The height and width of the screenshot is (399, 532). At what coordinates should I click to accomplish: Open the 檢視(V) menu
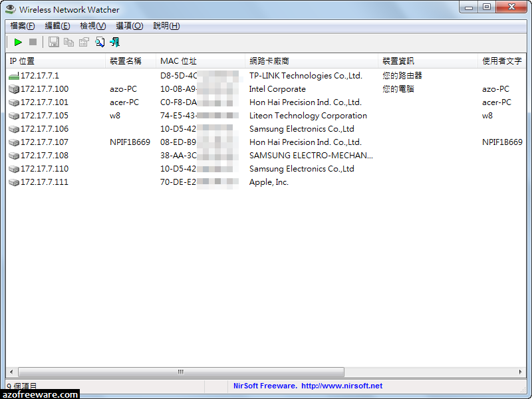(92, 26)
